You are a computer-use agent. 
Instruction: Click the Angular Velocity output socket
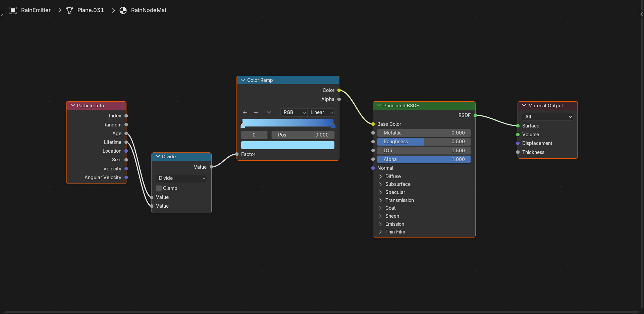click(x=126, y=177)
